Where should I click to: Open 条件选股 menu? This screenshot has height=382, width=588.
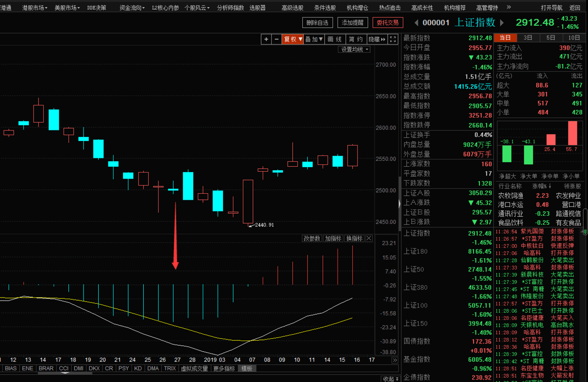click(x=325, y=8)
